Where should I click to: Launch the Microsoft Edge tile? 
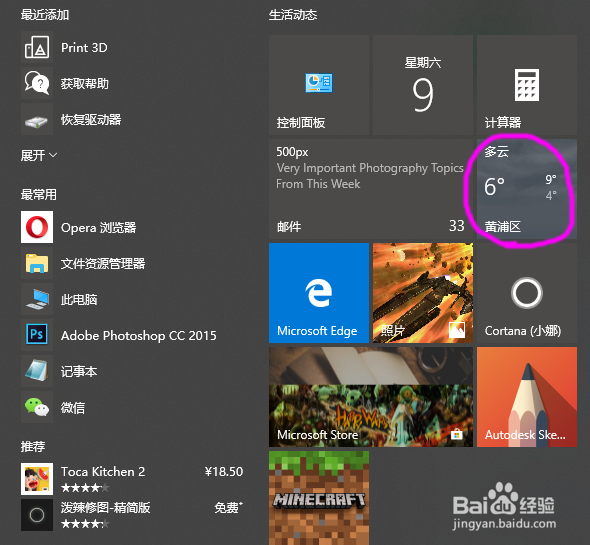[319, 293]
